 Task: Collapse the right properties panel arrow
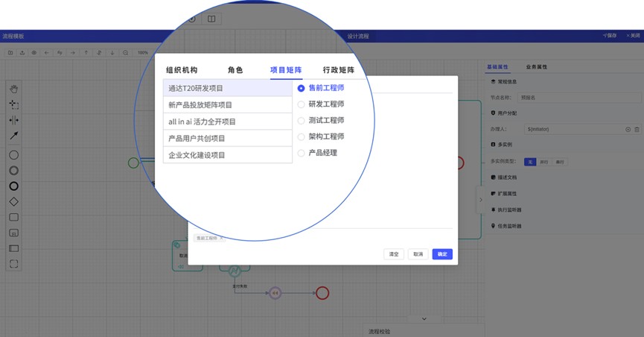[481, 200]
